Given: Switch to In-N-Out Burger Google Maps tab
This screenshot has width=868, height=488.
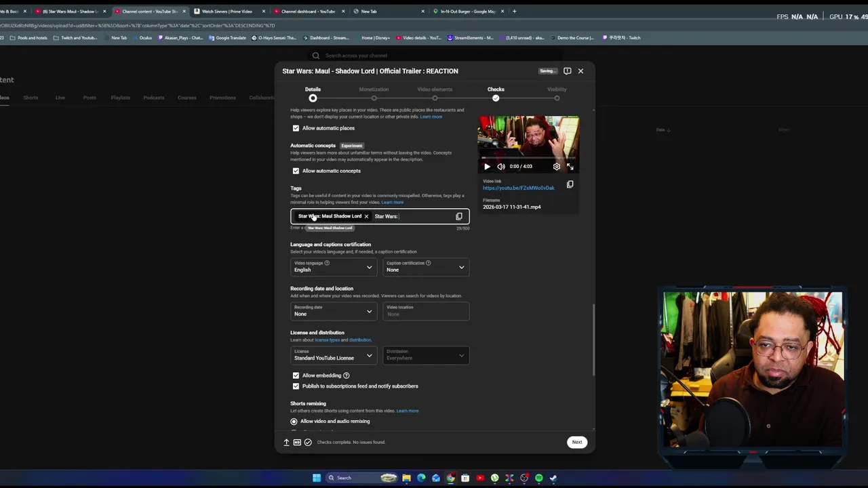Looking at the screenshot, I should coord(468,11).
